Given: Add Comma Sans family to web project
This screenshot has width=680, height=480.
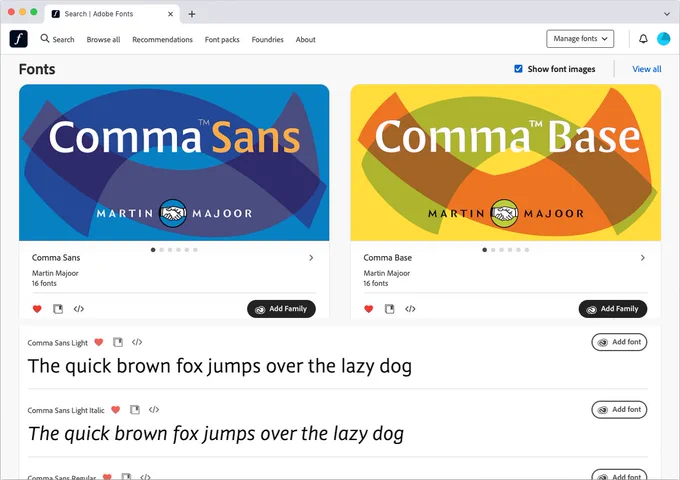Looking at the screenshot, I should click(58, 309).
